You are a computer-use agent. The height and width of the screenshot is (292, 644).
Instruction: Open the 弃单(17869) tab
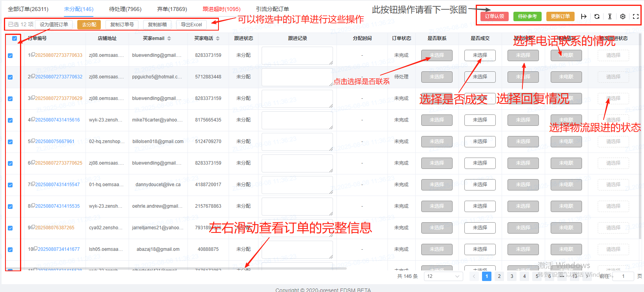click(x=172, y=9)
